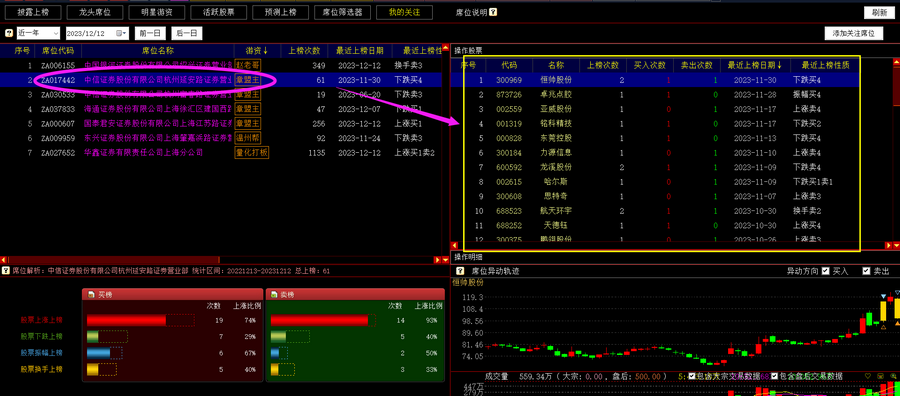Click the help icon next to 席位解析
Viewport: 900px width, 396px height.
(6, 270)
